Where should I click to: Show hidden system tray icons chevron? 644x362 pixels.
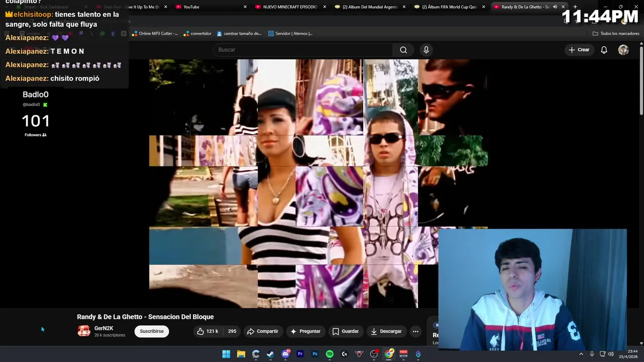[x=581, y=354]
